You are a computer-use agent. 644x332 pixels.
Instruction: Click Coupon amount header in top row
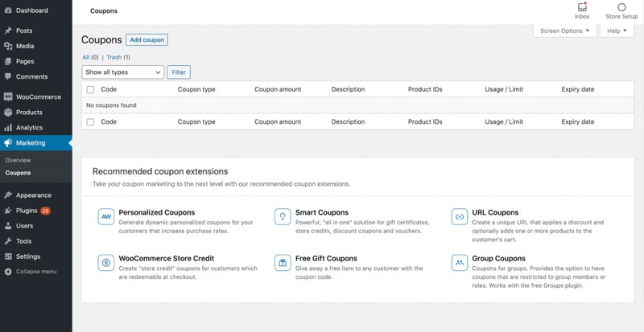pos(278,89)
